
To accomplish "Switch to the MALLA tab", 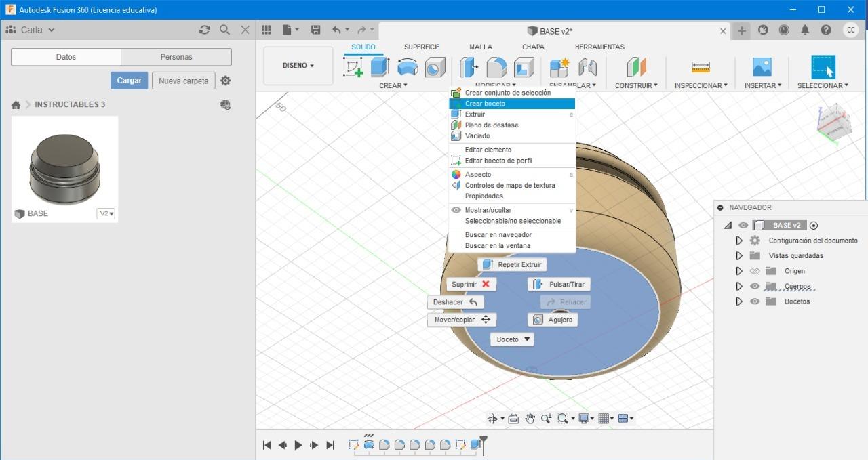I will pyautogui.click(x=481, y=47).
